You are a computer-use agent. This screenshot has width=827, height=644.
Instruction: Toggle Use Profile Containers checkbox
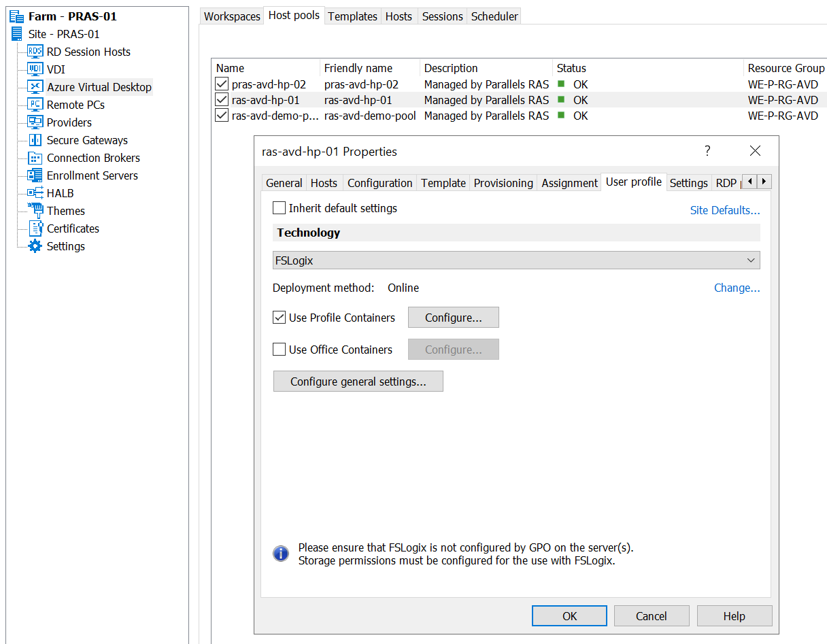pos(279,318)
